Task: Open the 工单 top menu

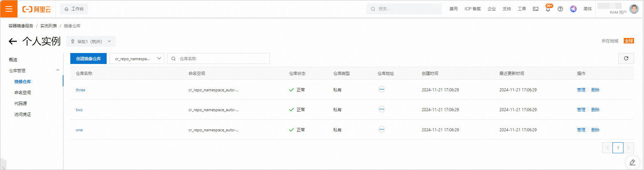Action: tap(522, 9)
